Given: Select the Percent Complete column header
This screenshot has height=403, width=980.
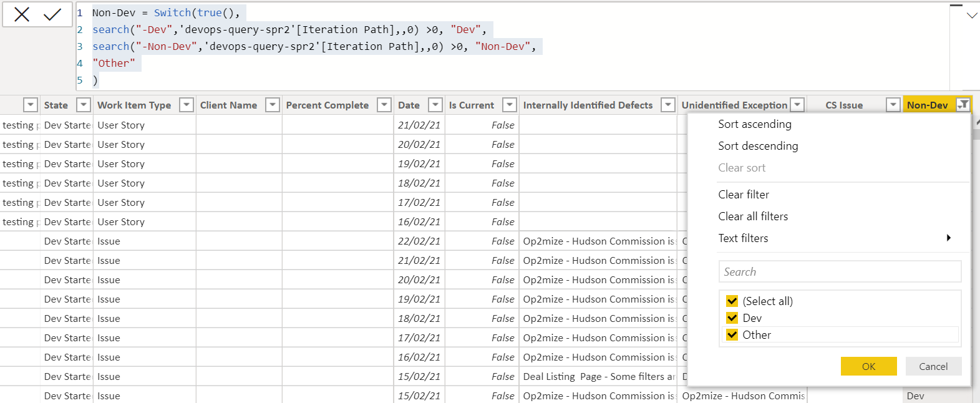Looking at the screenshot, I should tap(327, 105).
